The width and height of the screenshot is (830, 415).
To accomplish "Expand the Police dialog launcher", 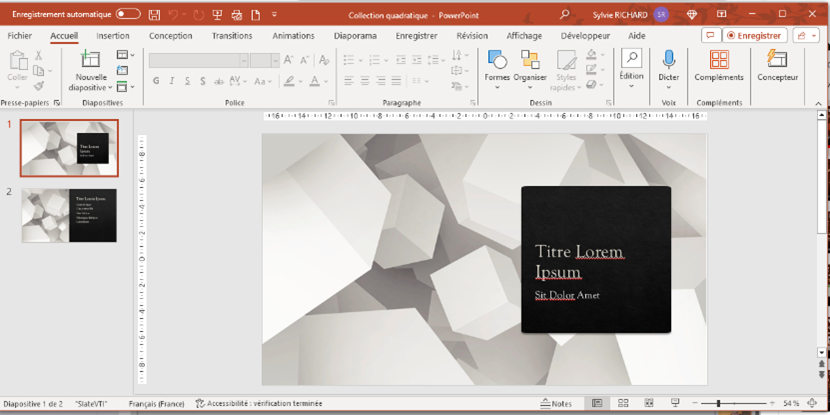I will click(x=332, y=103).
